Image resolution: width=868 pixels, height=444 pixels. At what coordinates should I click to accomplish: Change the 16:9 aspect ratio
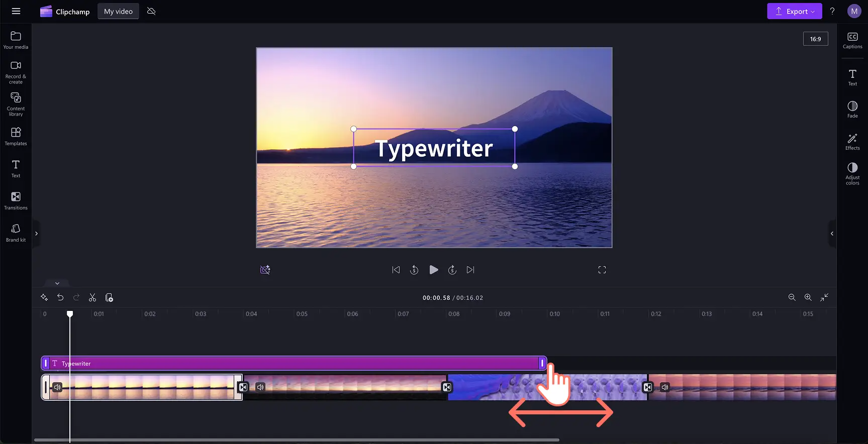[x=815, y=39]
